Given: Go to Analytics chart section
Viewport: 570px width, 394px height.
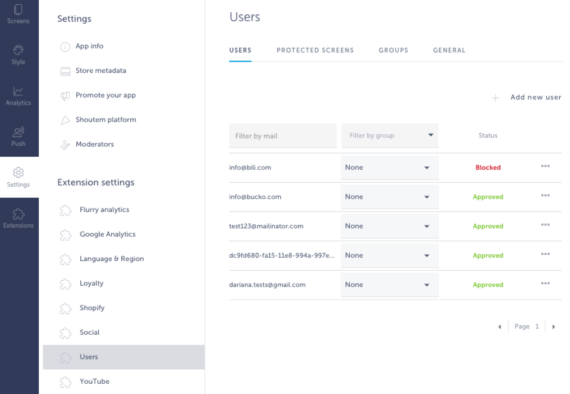Looking at the screenshot, I should (x=18, y=96).
